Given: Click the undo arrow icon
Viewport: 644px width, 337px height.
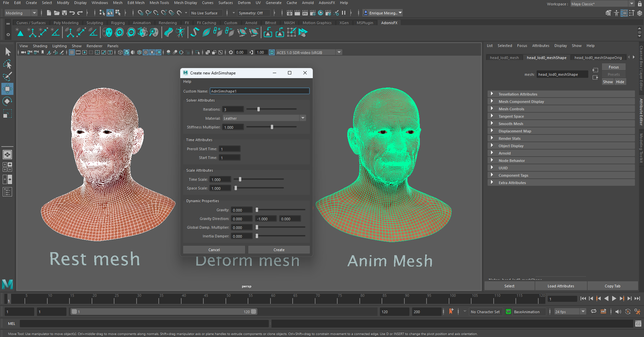Looking at the screenshot, I should [x=72, y=13].
